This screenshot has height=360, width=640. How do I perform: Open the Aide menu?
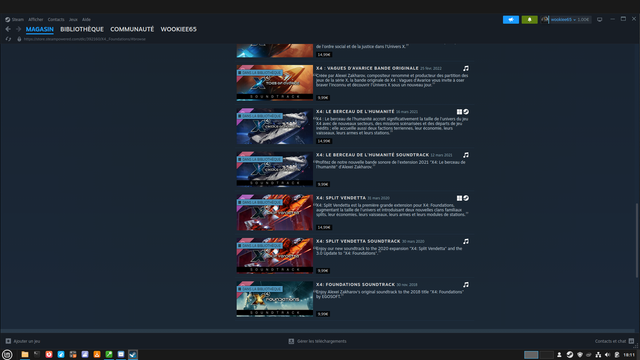coord(86,20)
